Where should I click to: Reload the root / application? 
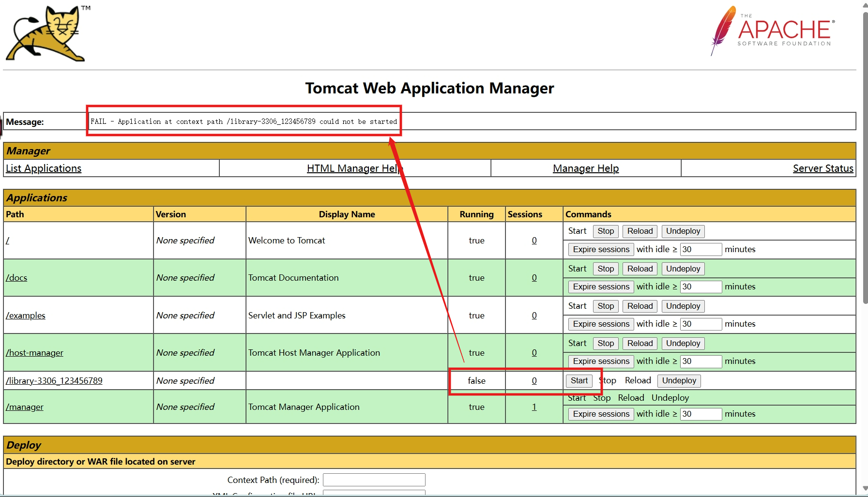coord(640,231)
